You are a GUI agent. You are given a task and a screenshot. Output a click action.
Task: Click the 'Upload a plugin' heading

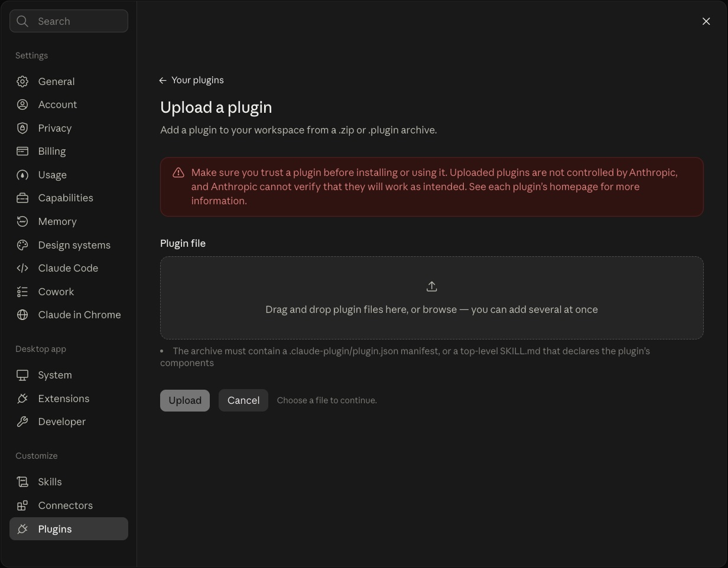(x=216, y=107)
